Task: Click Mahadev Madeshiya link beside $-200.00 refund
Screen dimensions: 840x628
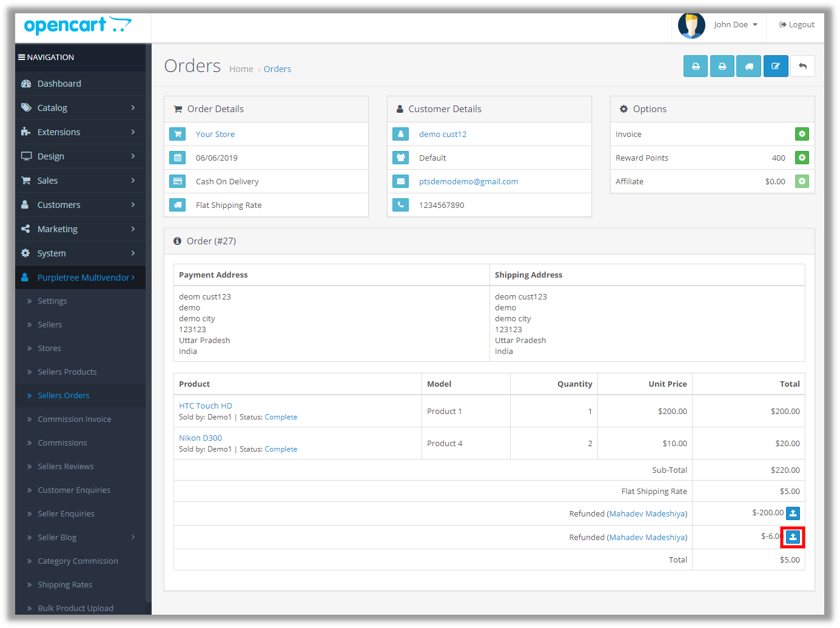Action: 647,513
